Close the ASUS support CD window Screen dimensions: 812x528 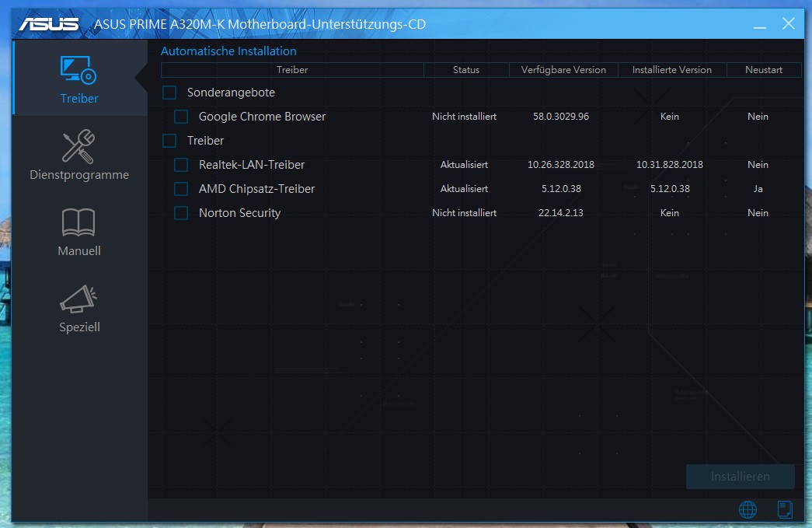click(x=788, y=23)
